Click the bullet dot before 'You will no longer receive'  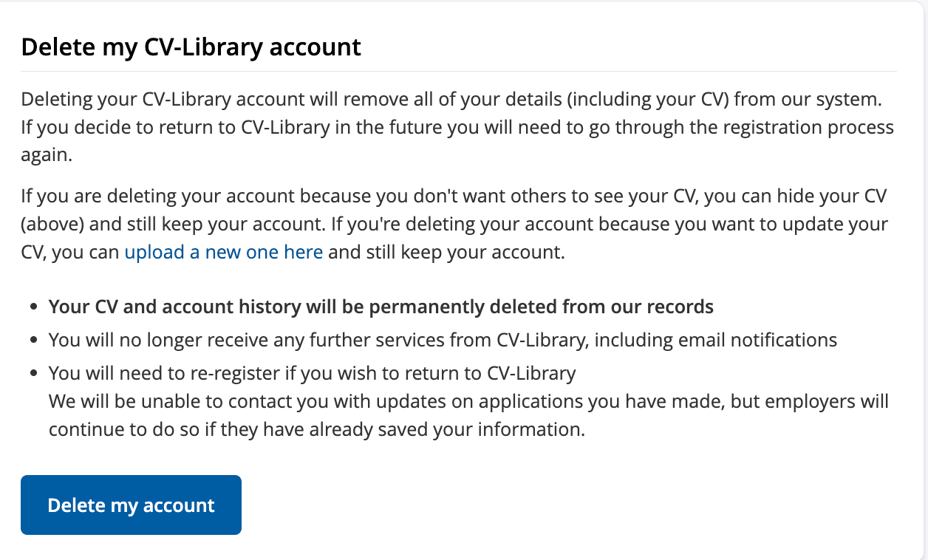(33, 341)
